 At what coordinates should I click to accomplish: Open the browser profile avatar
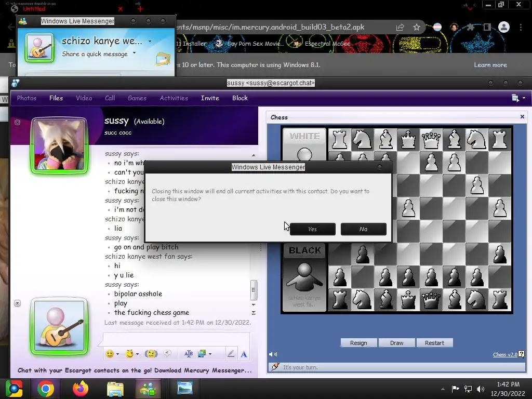504,27
